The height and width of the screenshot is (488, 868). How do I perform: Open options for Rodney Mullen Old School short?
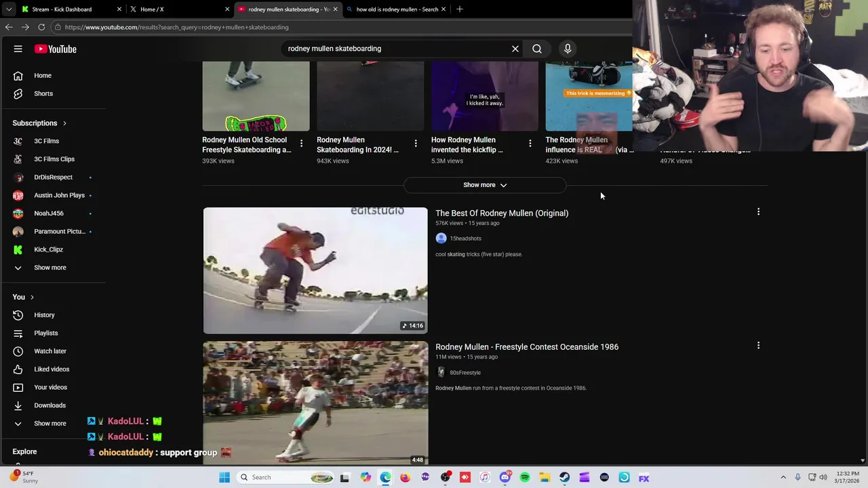point(301,144)
